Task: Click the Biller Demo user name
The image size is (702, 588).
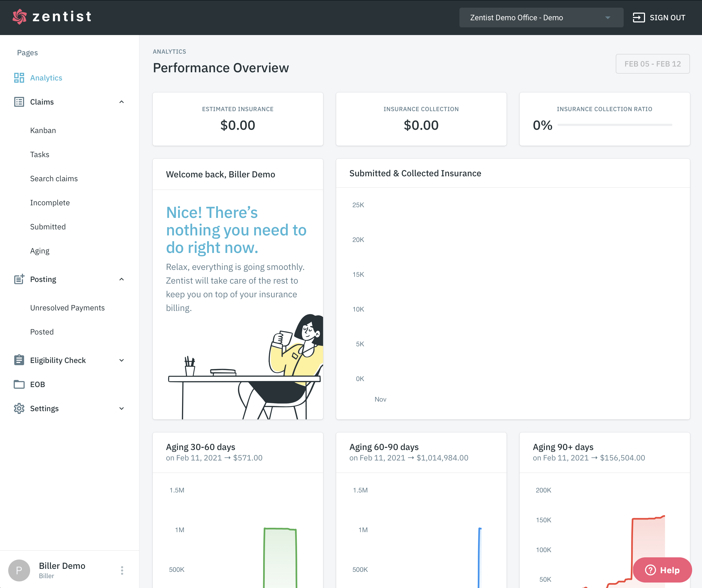Action: pos(62,566)
